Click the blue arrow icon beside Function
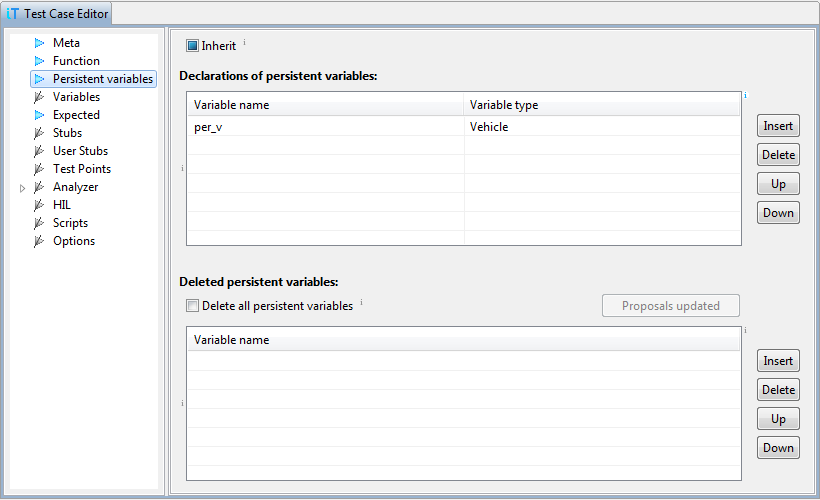820x500 pixels. click(40, 61)
